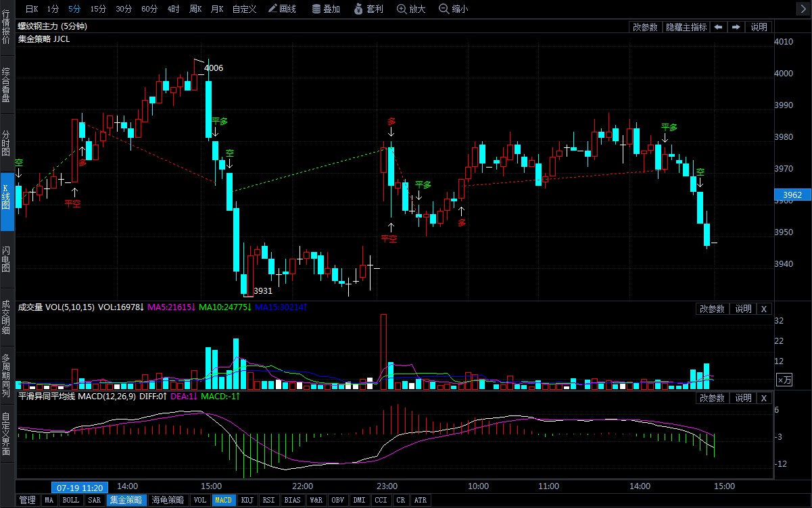Screen dimensions: 812x508
Task: Click the 3931 low price label
Action: [263, 291]
